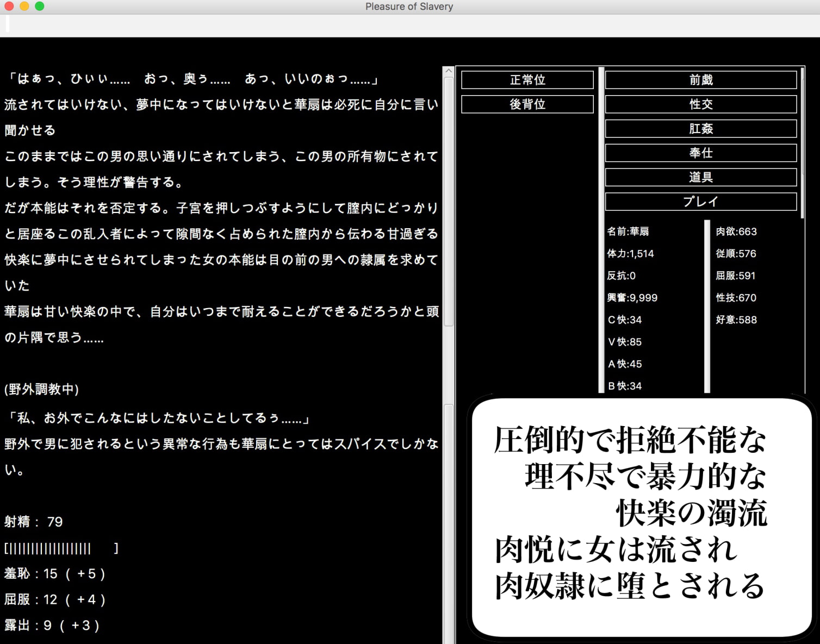The height and width of the screenshot is (644, 820).
Task: Click the character name 名前:華扇 entry
Action: pos(631,231)
